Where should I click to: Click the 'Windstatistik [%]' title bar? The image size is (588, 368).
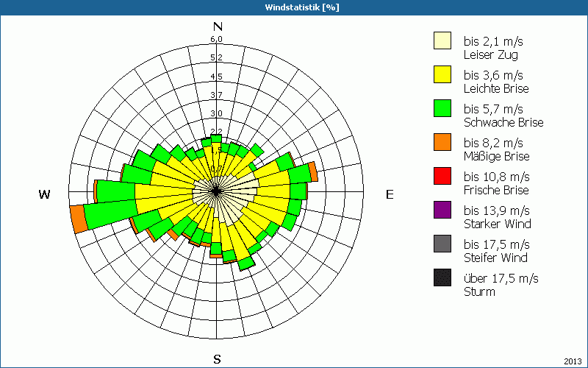pos(294,7)
